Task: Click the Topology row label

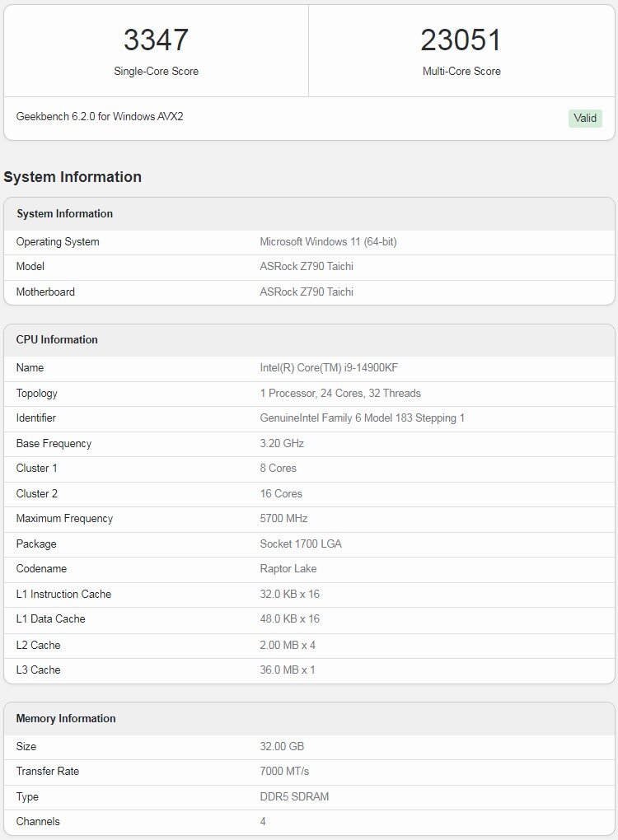Action: [36, 393]
